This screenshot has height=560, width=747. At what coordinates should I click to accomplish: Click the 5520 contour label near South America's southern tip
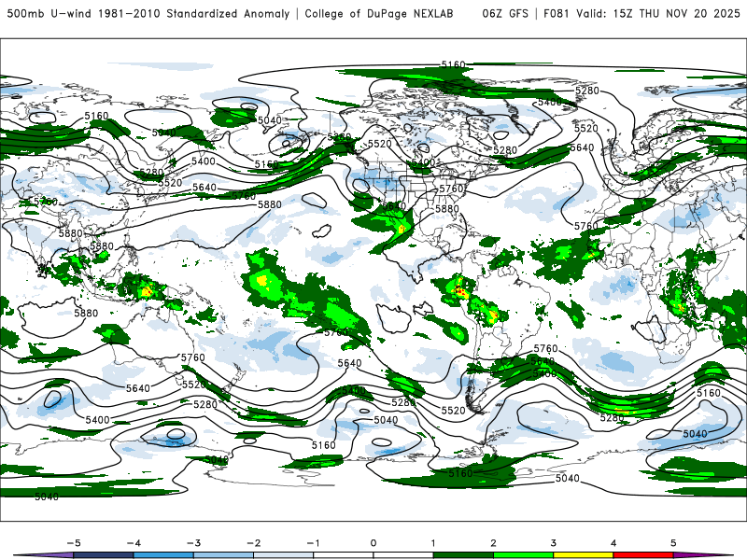click(453, 410)
